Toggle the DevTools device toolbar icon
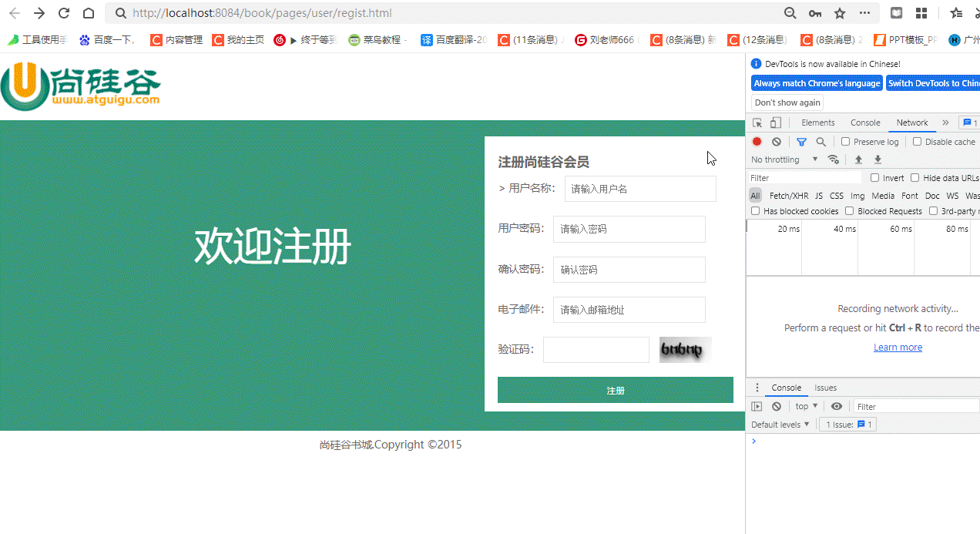Image resolution: width=980 pixels, height=534 pixels. click(776, 123)
